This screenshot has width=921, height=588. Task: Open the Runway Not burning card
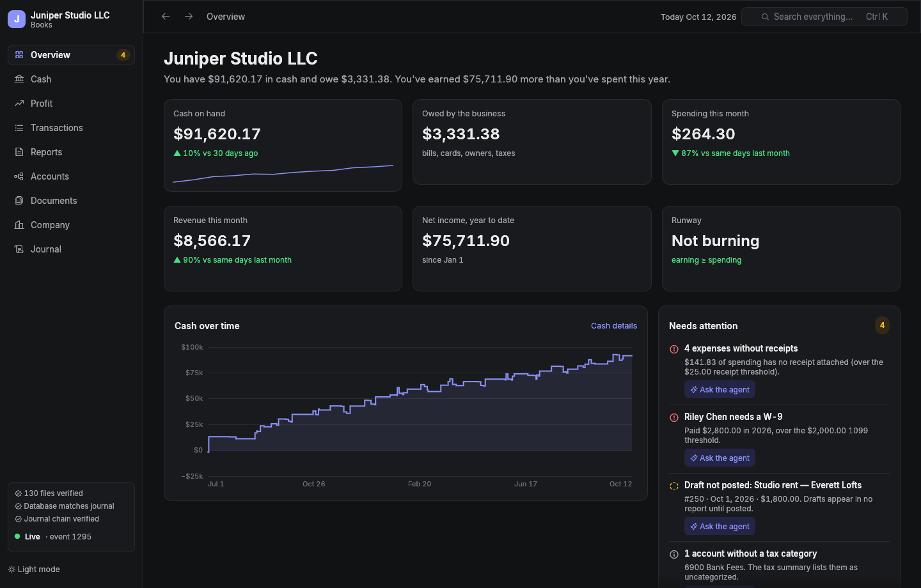coord(781,249)
